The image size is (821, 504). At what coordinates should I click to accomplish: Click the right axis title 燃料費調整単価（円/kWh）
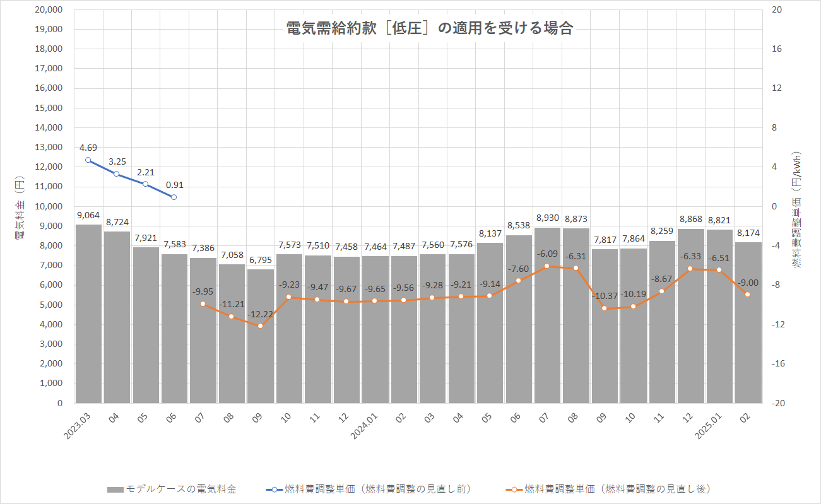(796, 210)
